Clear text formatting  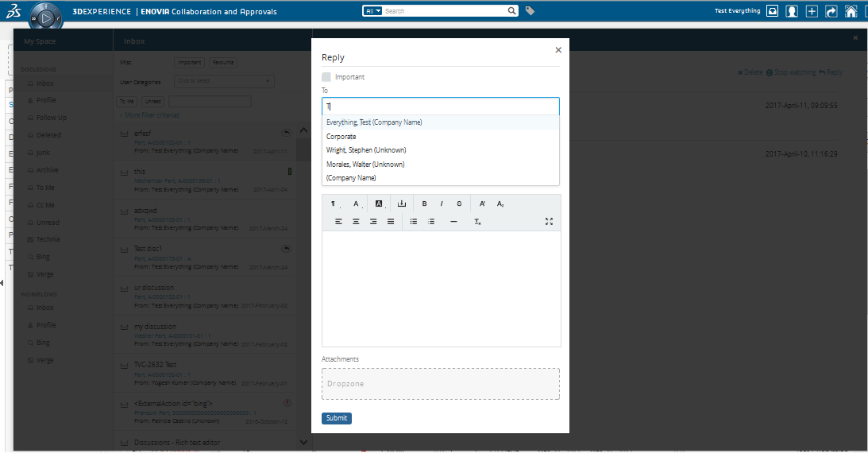click(477, 222)
